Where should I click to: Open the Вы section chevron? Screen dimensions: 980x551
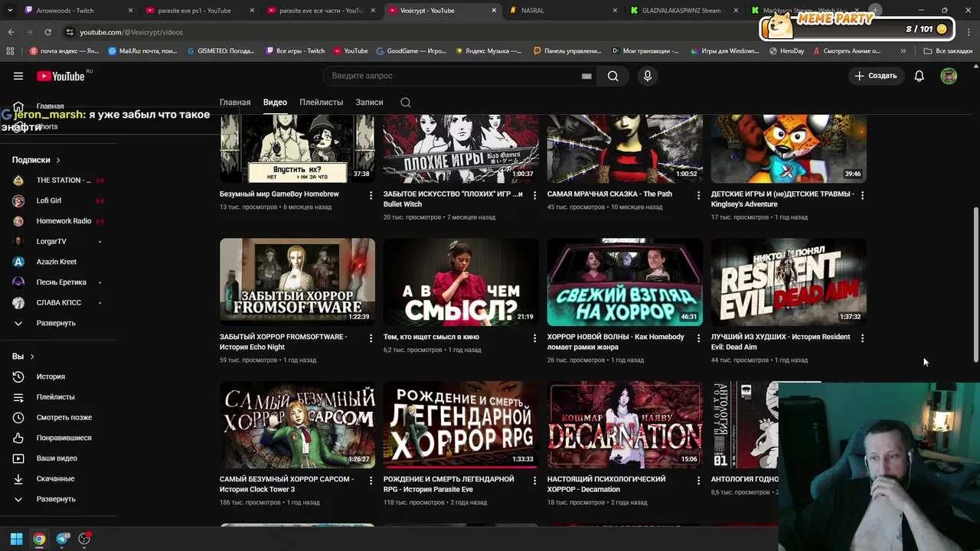point(31,357)
